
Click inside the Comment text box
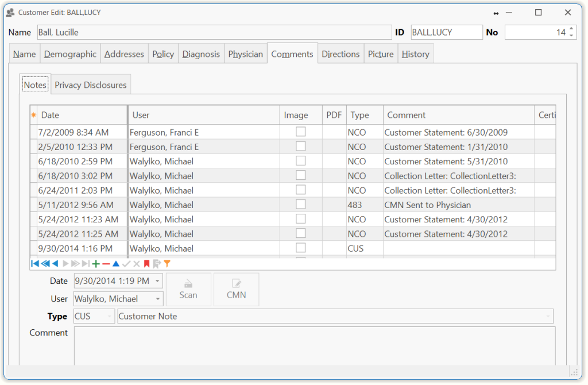pos(314,345)
